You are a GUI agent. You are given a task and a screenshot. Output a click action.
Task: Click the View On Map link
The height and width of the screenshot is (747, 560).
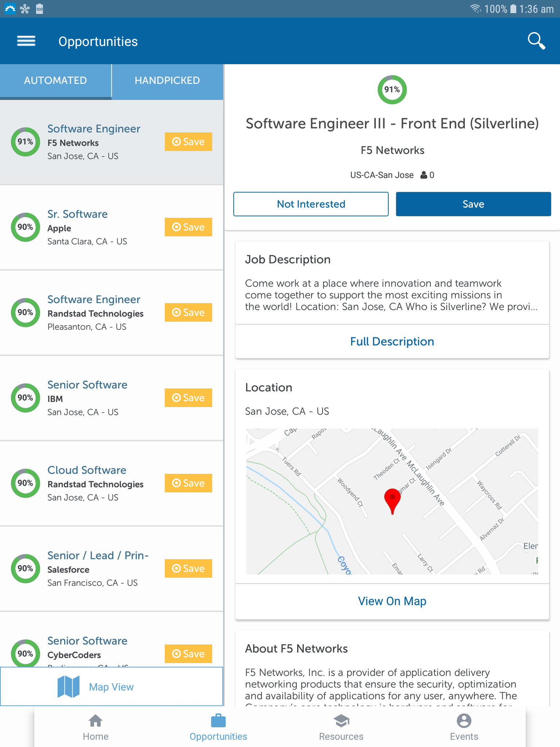click(392, 601)
